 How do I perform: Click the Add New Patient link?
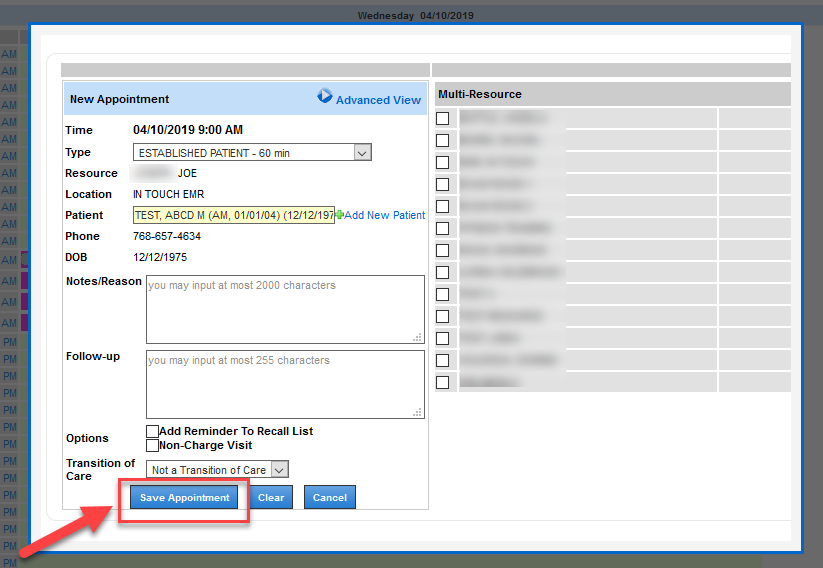point(385,215)
